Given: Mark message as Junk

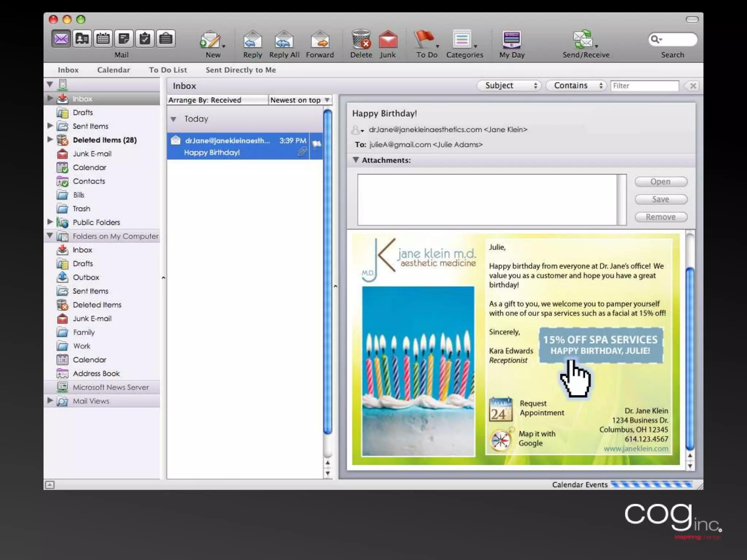Looking at the screenshot, I should (388, 39).
